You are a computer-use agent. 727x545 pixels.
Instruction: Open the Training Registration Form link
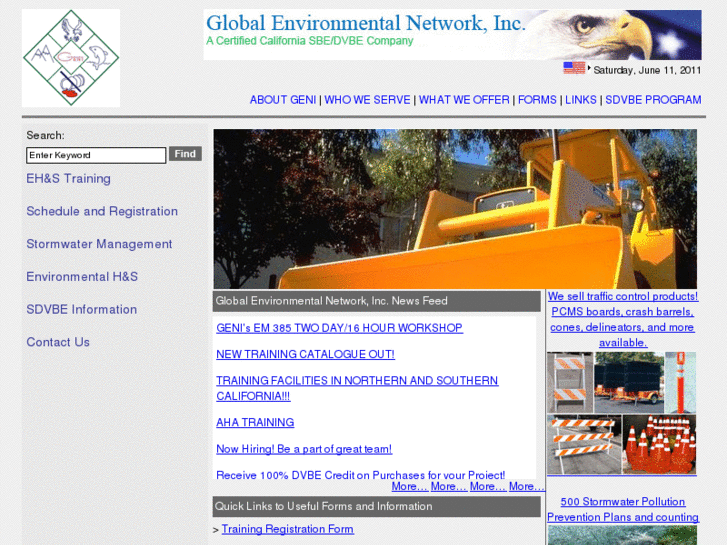[x=287, y=529]
